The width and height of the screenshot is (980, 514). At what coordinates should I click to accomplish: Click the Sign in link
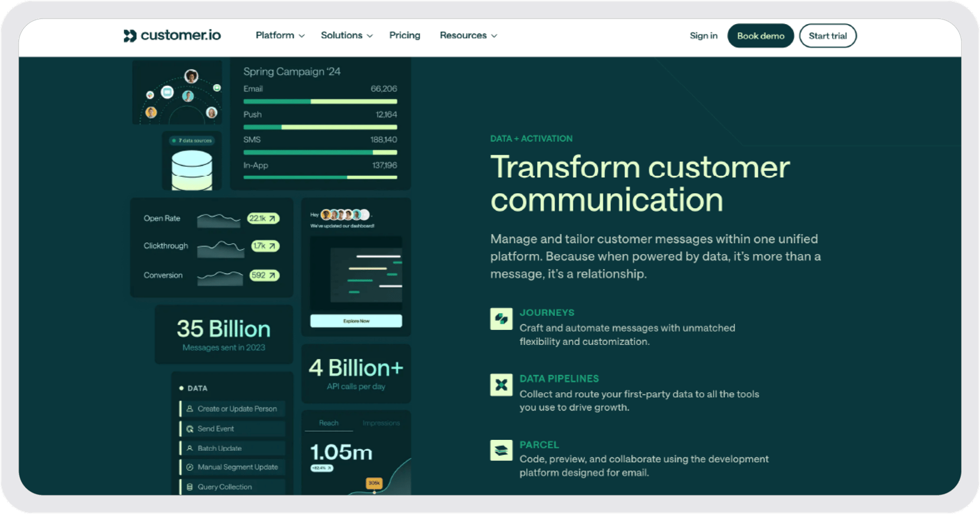[703, 36]
